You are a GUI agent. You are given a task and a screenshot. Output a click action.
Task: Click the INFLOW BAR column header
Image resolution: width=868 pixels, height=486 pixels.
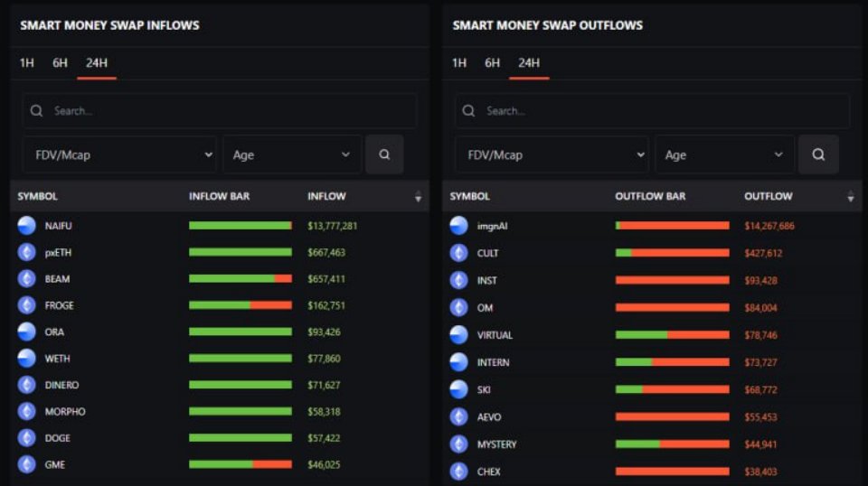pyautogui.click(x=219, y=196)
